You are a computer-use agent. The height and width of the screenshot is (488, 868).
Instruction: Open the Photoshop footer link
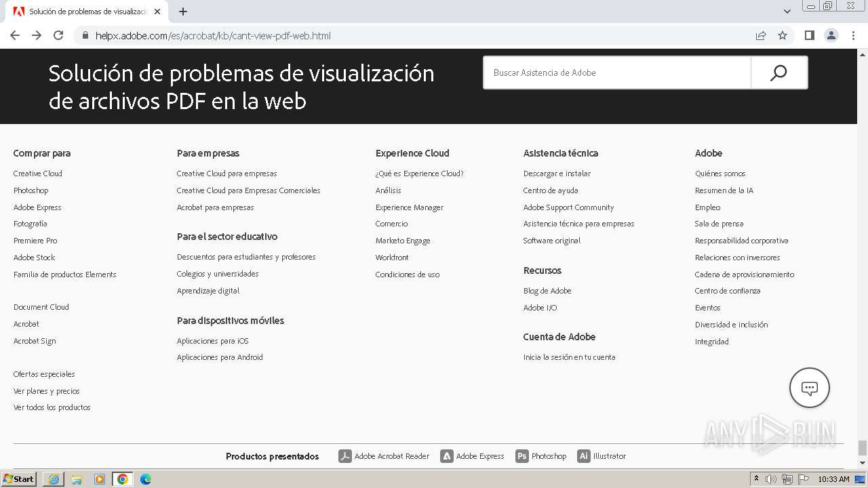pyautogui.click(x=31, y=190)
